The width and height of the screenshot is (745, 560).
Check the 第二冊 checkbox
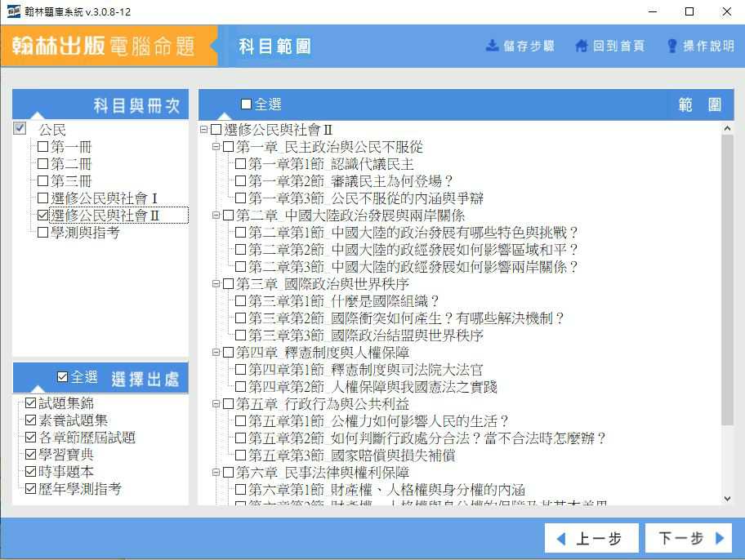pos(42,164)
